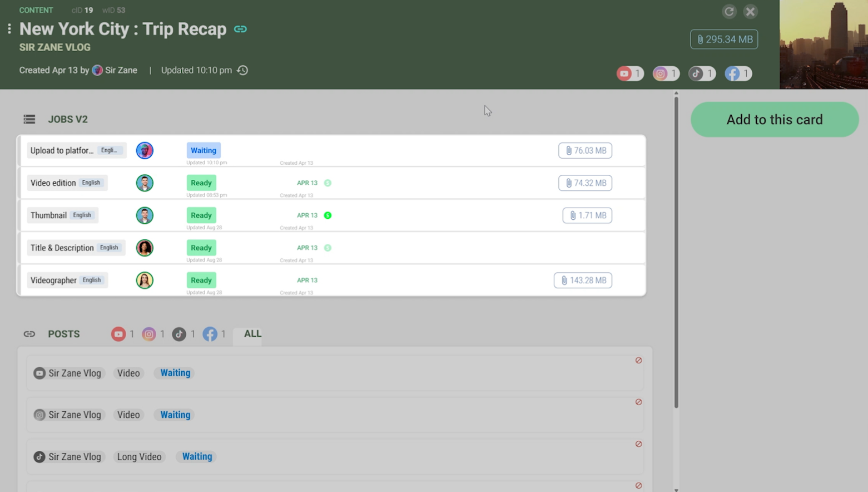Click the vertical scrollbar of the card

click(676, 252)
